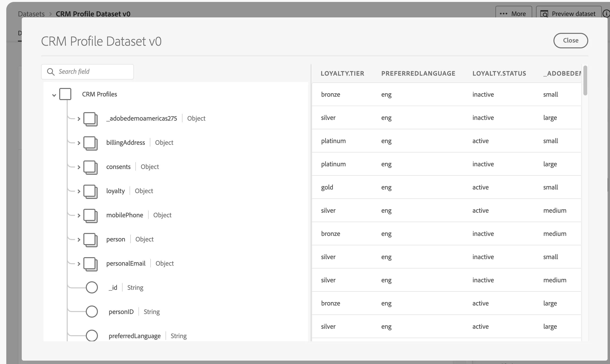
Task: Click the CRM Profiles schema label
Action: tap(99, 94)
